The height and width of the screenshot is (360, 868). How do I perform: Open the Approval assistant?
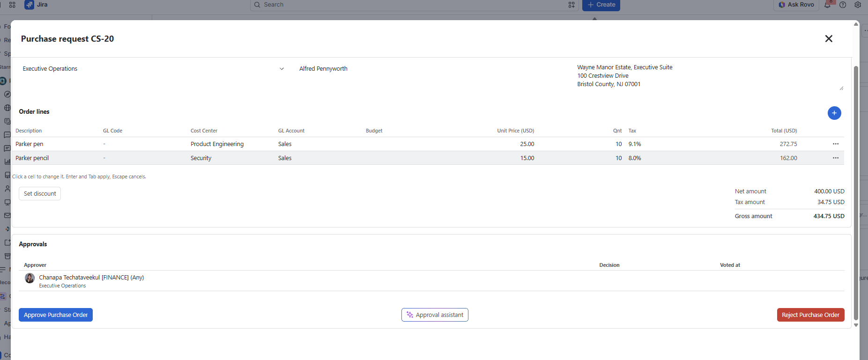click(x=435, y=315)
